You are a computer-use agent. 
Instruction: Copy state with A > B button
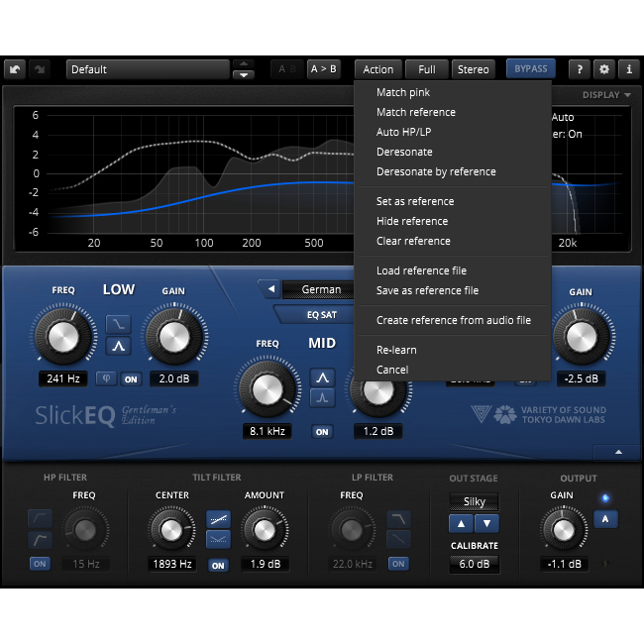tap(324, 69)
